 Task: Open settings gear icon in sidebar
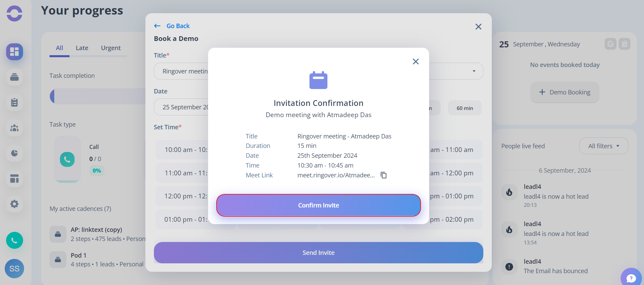click(14, 204)
